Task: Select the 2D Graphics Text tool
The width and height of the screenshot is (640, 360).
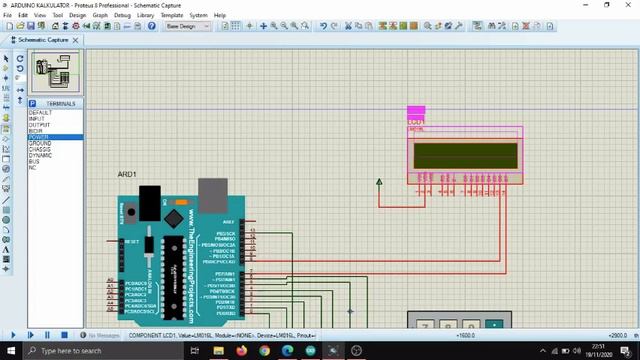Action: [6, 249]
